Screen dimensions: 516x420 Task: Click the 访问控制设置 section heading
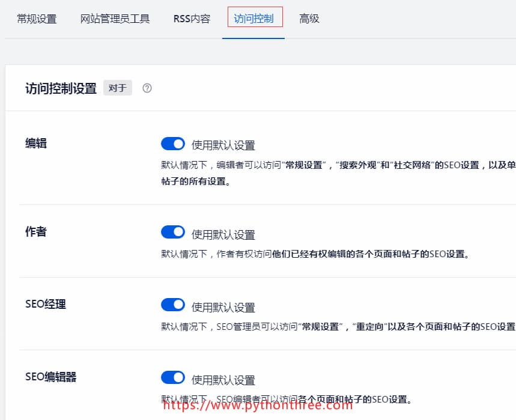coord(61,88)
